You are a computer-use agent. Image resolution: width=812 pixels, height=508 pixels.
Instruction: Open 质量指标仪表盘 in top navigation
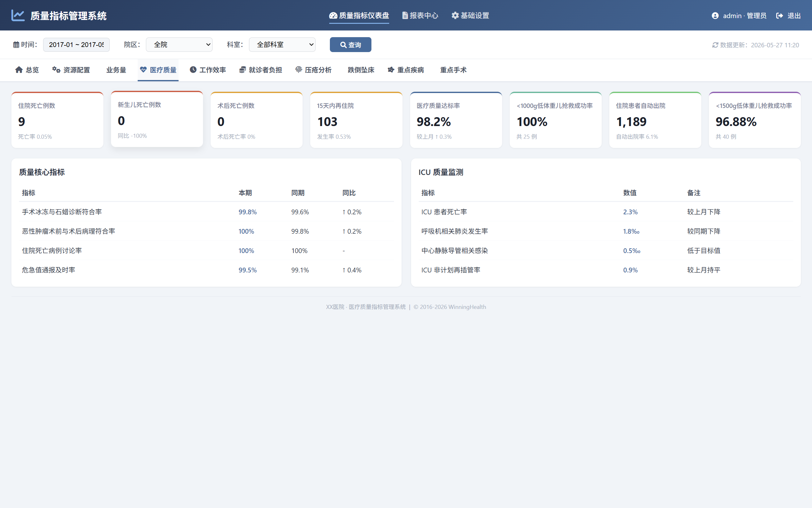pos(359,16)
